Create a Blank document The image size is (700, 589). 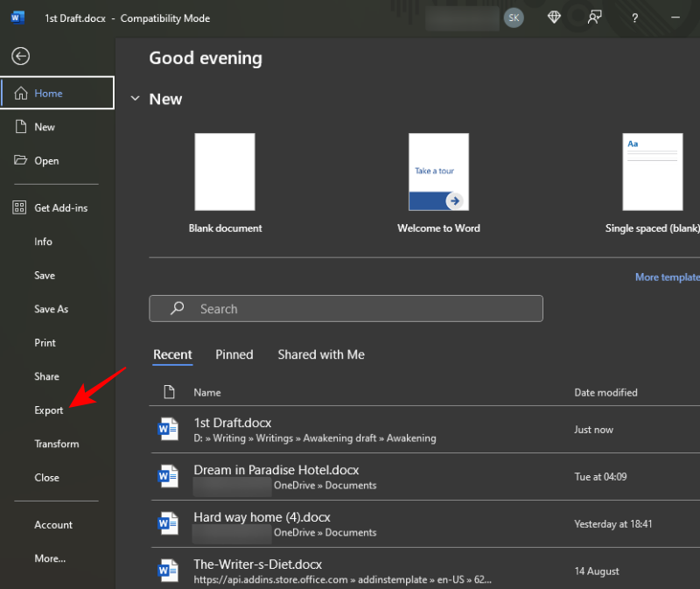tap(225, 183)
